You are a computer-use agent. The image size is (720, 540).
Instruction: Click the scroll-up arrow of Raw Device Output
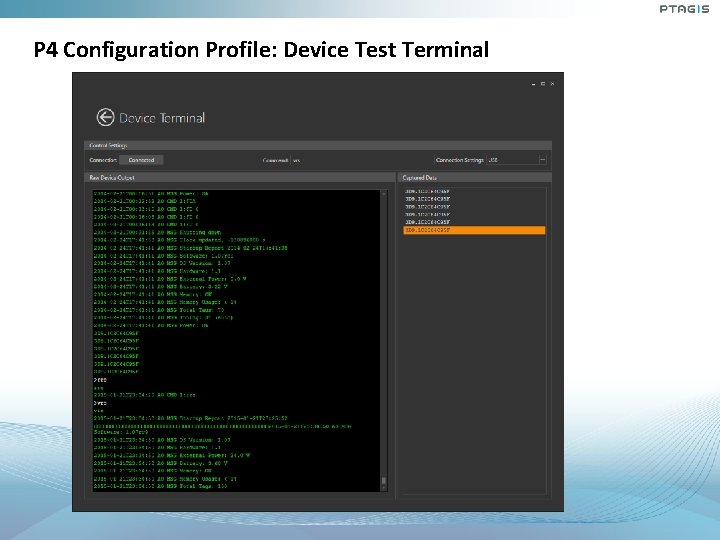(x=384, y=194)
